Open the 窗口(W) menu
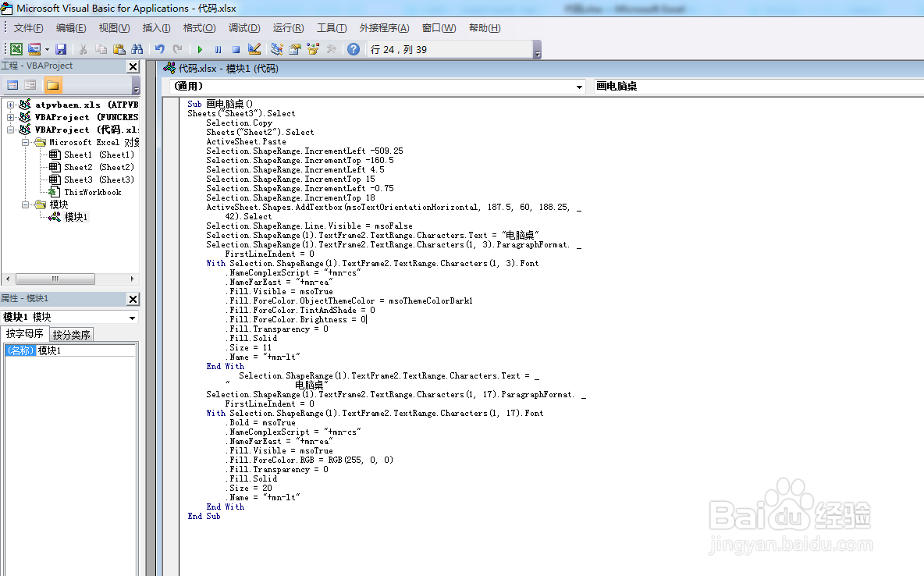The height and width of the screenshot is (576, 924). pyautogui.click(x=439, y=28)
